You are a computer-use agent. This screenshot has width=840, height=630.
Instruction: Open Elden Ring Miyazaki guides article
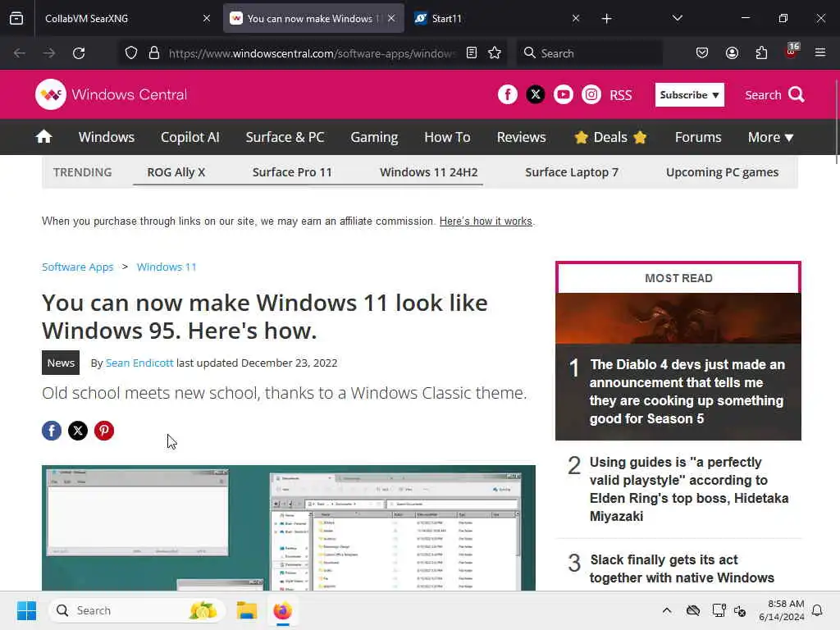pos(689,489)
